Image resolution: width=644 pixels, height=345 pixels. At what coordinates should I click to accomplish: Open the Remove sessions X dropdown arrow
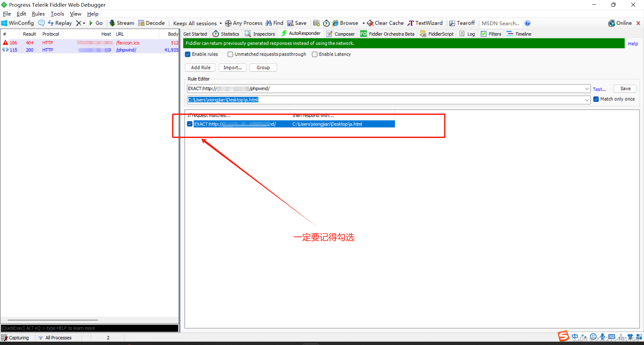point(84,23)
